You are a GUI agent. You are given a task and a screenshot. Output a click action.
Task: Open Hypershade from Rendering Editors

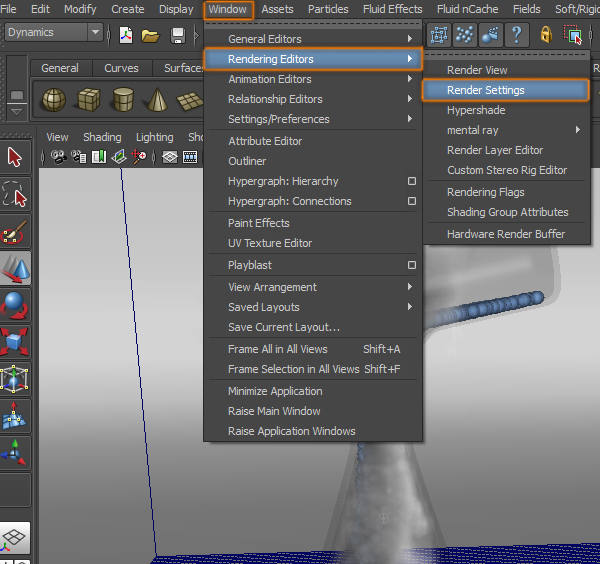(476, 110)
